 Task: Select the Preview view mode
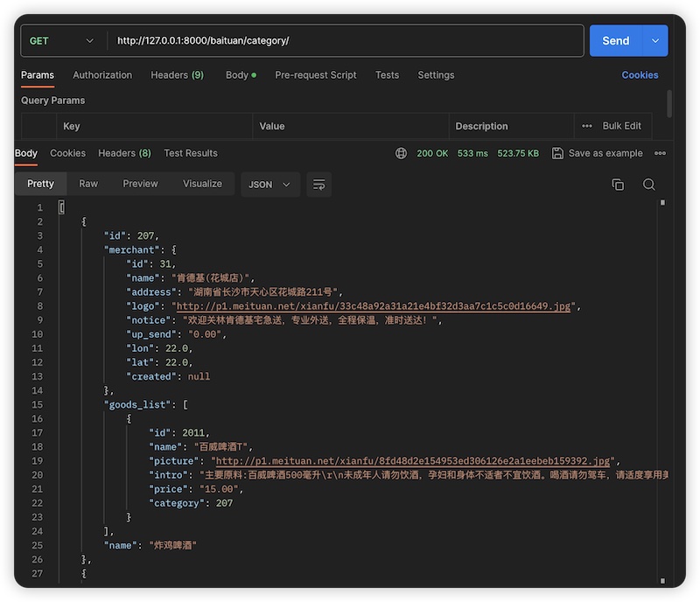point(140,184)
